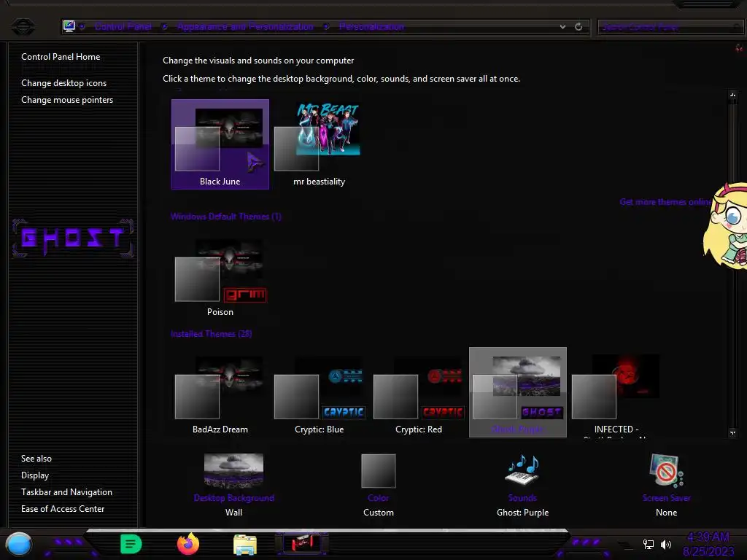Image resolution: width=747 pixels, height=560 pixels.
Task: Click theme list scroll up arrow
Action: [x=732, y=95]
